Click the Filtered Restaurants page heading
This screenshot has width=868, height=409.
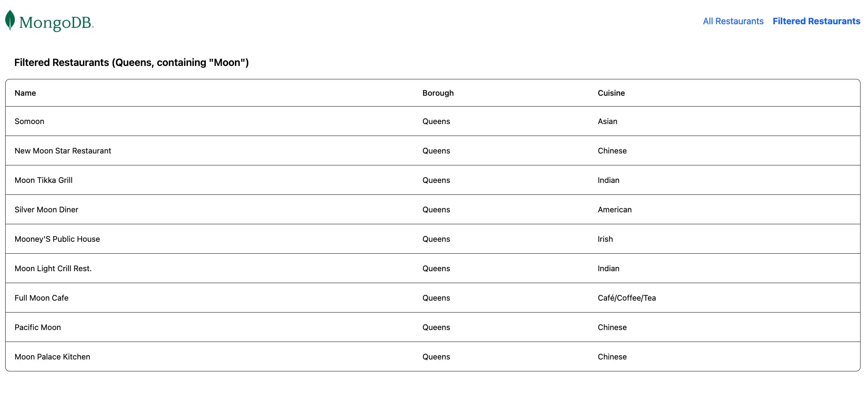point(131,63)
